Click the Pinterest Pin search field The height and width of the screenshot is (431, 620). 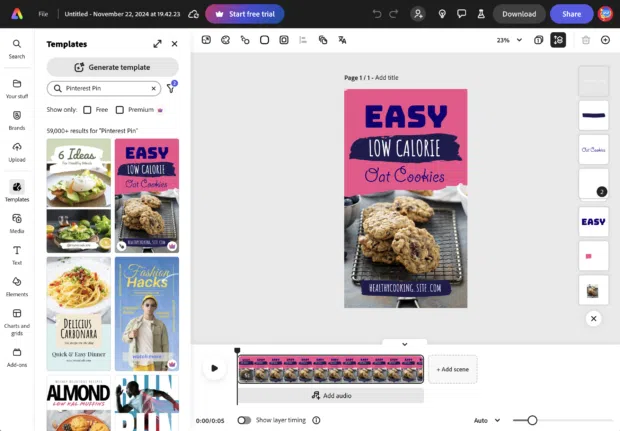104,88
